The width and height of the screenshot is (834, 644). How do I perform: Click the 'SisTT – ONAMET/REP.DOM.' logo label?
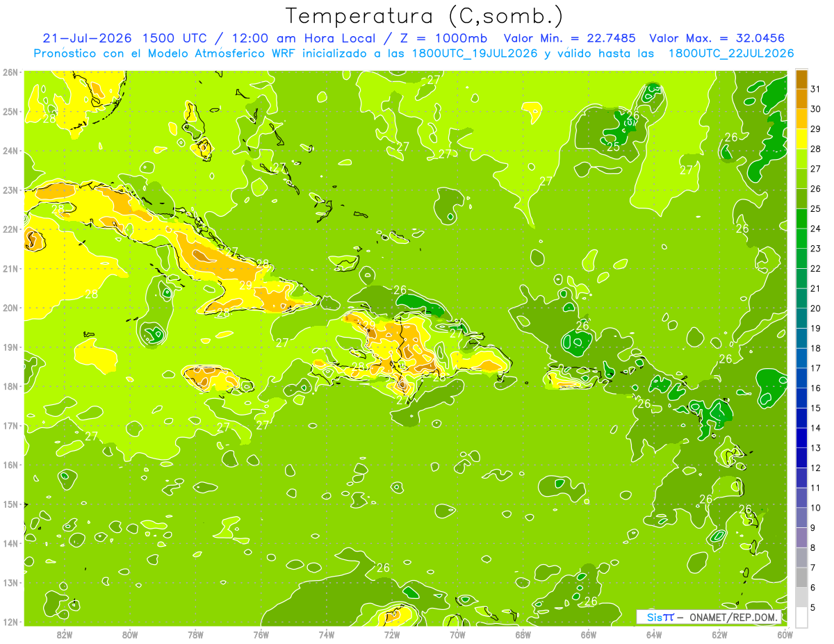710,617
